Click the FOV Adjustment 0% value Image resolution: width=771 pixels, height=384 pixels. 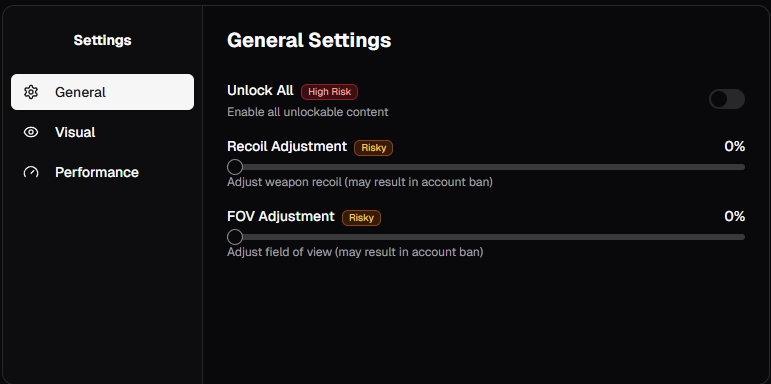click(x=735, y=216)
